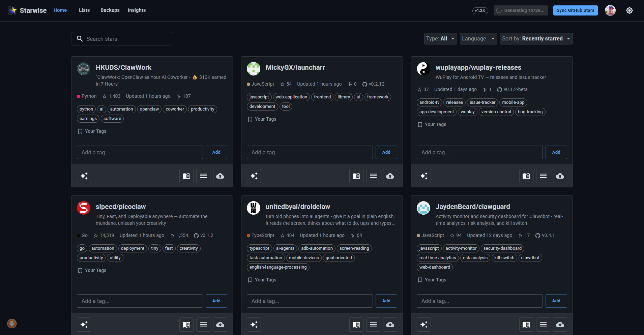Click the AI sparkle icon on unitedbyai/droidclaw card
The width and height of the screenshot is (644, 335).
click(x=254, y=325)
